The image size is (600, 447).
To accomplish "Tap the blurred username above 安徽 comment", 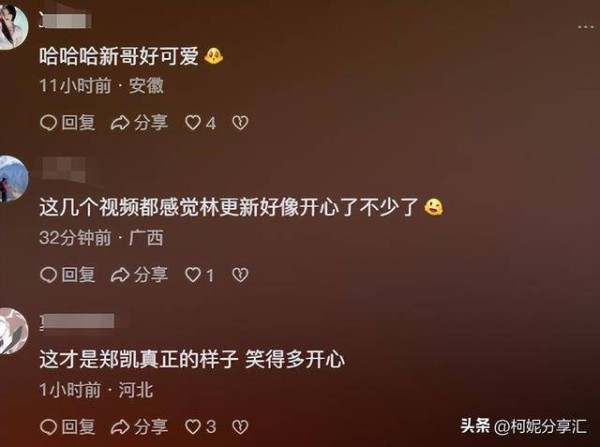I will [65, 21].
